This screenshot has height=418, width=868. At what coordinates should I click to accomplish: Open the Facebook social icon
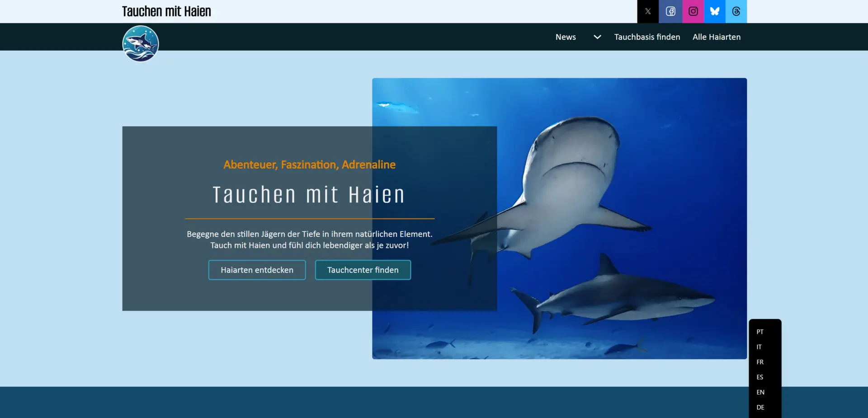[x=670, y=11]
